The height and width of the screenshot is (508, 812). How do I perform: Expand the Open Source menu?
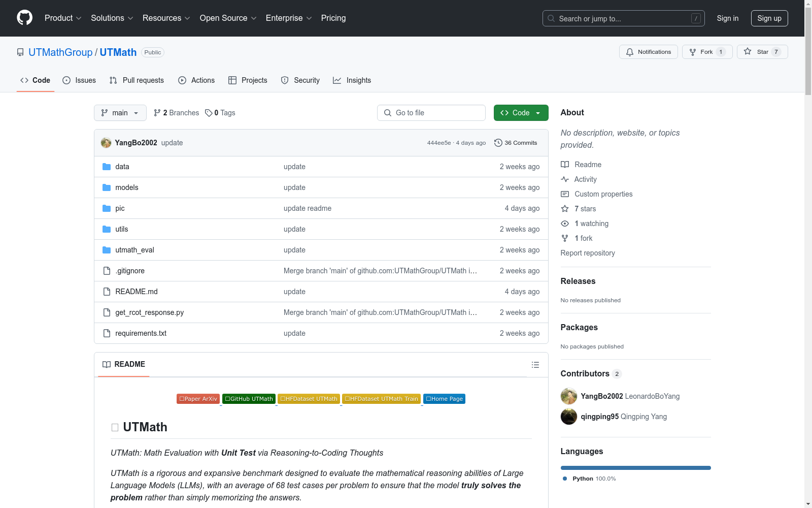[228, 18]
